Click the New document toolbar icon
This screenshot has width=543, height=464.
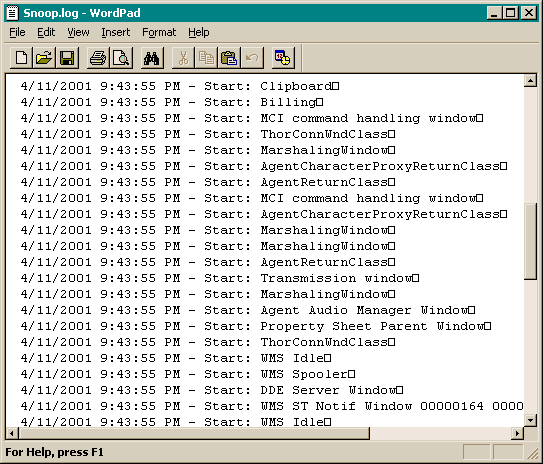[21, 58]
